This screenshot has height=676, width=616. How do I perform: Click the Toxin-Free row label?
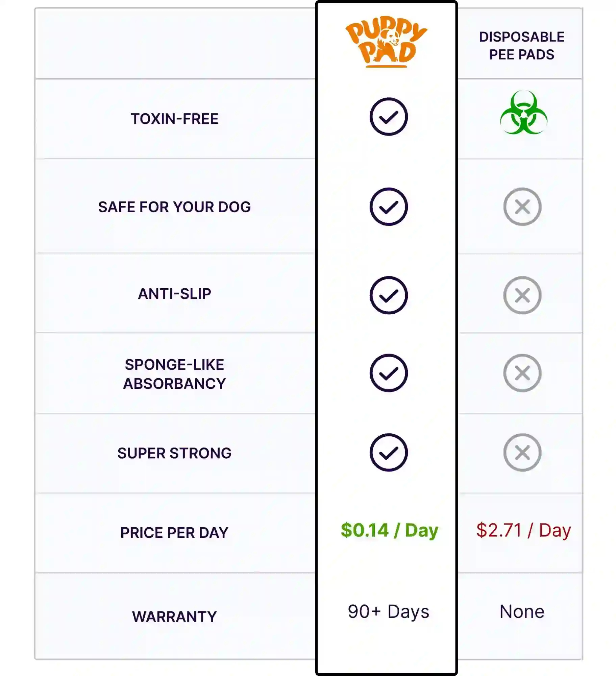point(175,119)
